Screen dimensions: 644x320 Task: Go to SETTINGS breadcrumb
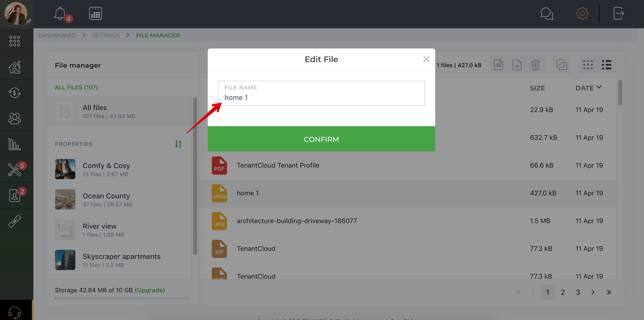click(106, 35)
